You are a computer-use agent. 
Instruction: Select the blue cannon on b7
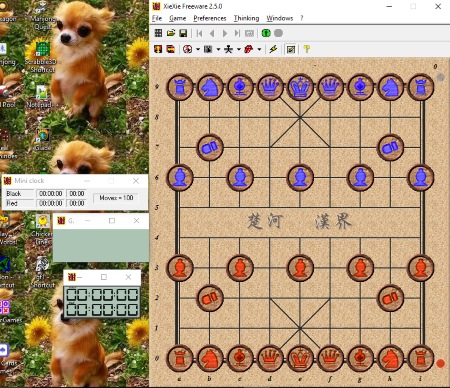coord(210,147)
